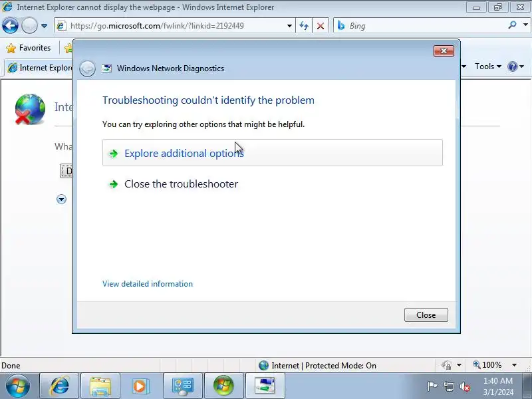Open the Tools menu
This screenshot has width=532, height=399.
coord(488,66)
